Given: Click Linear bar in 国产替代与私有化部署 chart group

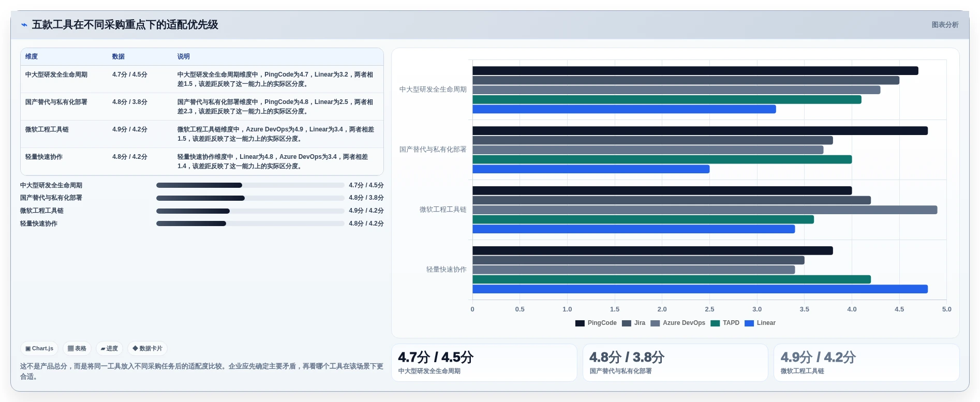Looking at the screenshot, I should 591,169.
